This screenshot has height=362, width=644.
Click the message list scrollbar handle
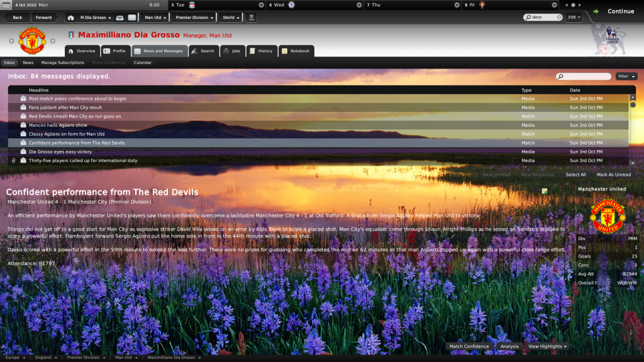click(633, 105)
